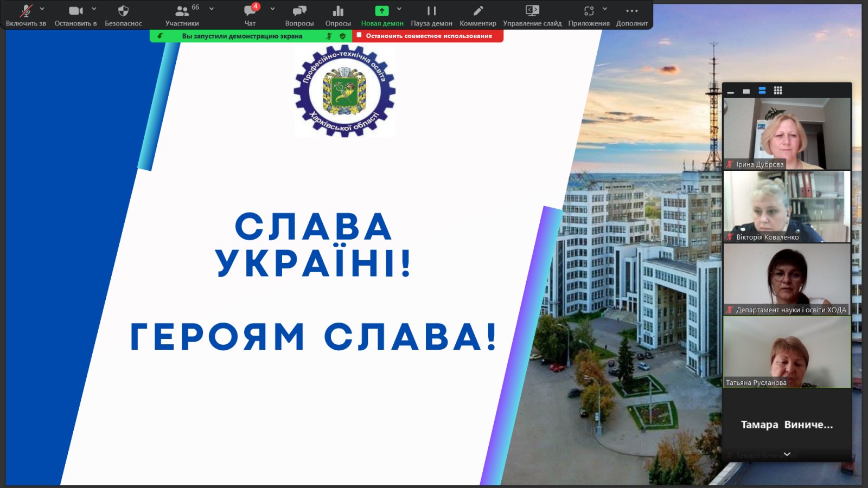Switch video panel to grid view
Screen dimensions: 868x488
pyautogui.click(x=778, y=91)
